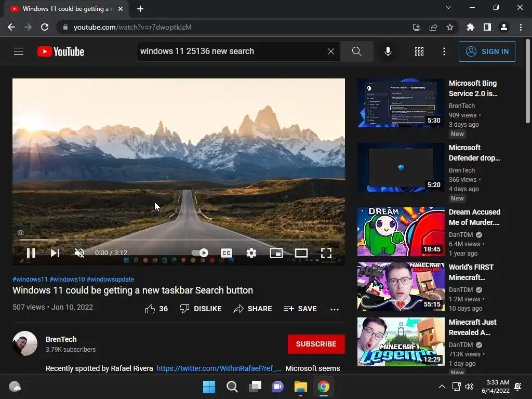Open a new browser tab
This screenshot has height=399, width=532.
[140, 9]
